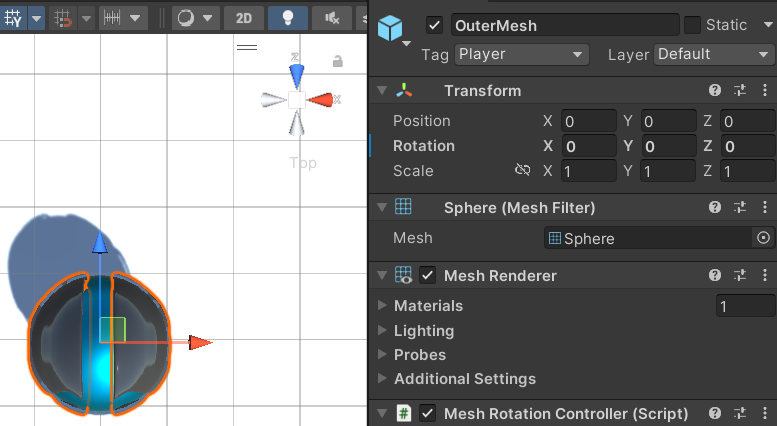Open Mesh Filter three-dot context menu

point(765,207)
